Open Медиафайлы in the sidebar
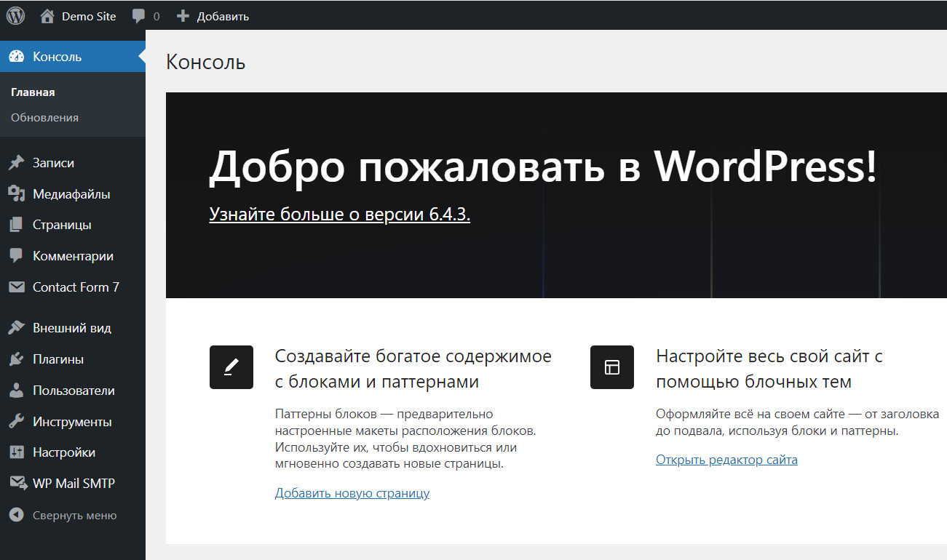 point(73,194)
